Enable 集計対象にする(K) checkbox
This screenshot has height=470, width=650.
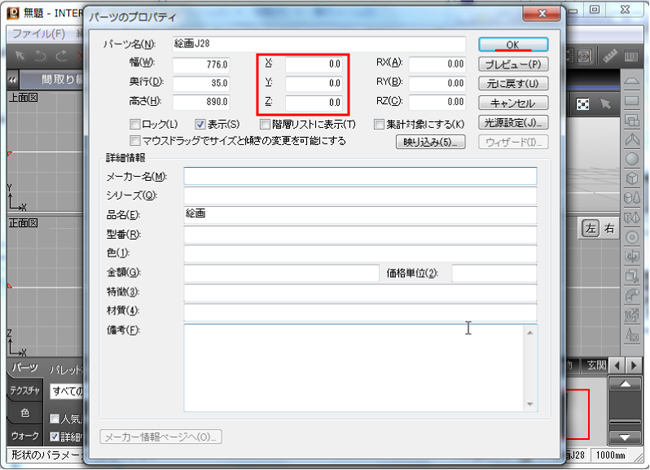tap(379, 124)
